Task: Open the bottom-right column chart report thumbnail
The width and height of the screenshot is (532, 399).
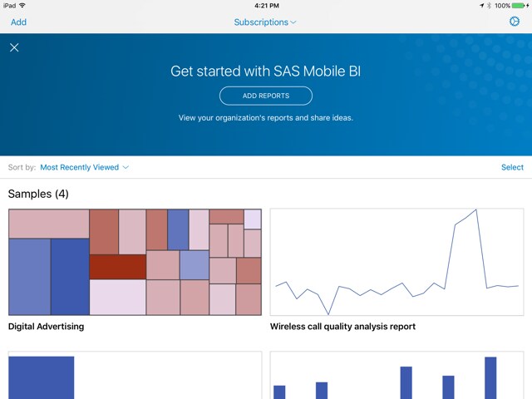Action: [397, 376]
